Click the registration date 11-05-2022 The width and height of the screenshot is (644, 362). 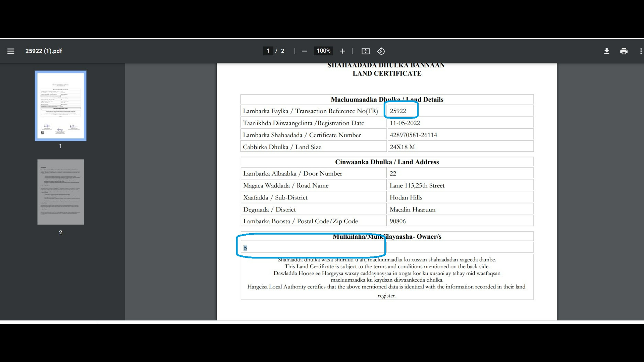click(405, 123)
